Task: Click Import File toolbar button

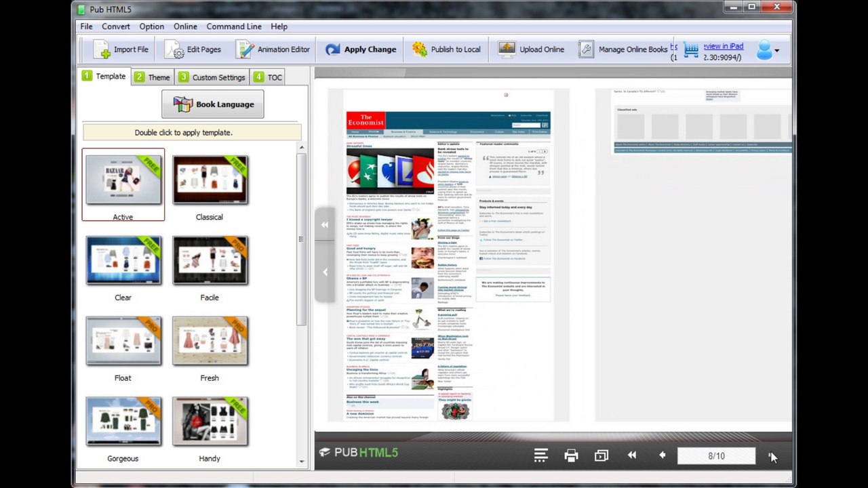Action: point(121,49)
